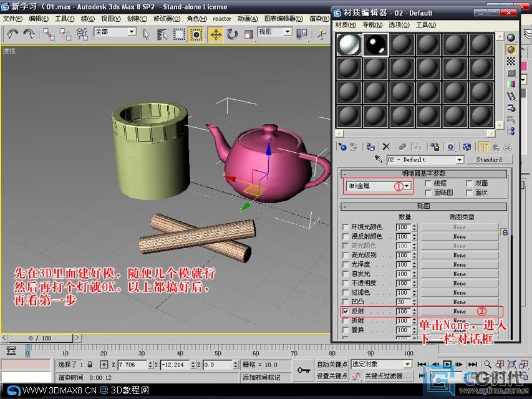The image size is (532, 399).
Task: Enable the 面状 faceted checkbox
Action: tap(469, 193)
